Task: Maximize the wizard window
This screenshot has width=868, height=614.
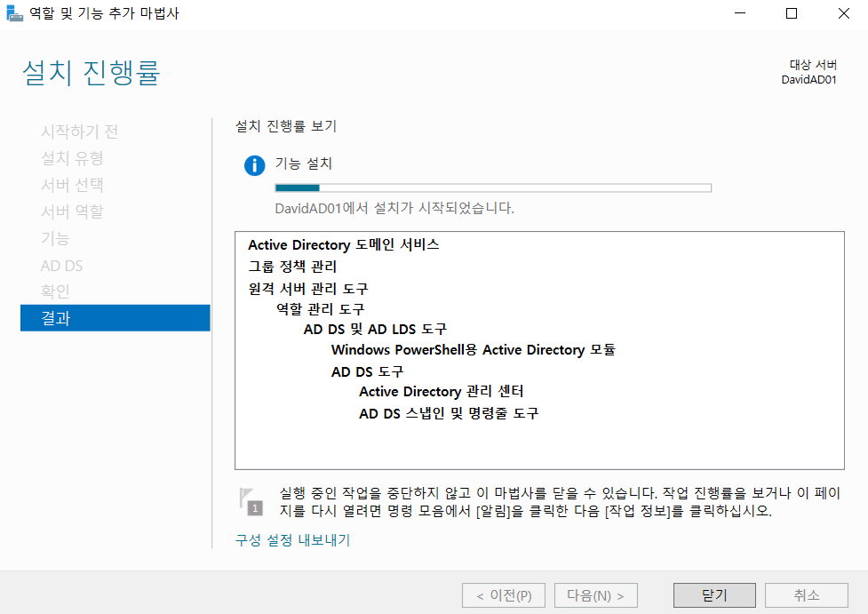Action: [x=792, y=13]
